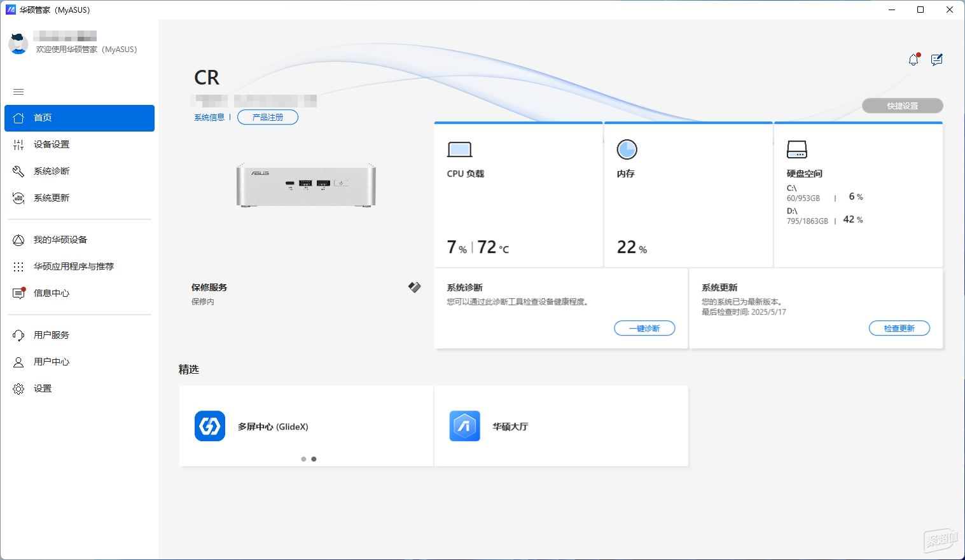
Task: Open the 华硕大厅 app icon
Action: click(x=465, y=426)
